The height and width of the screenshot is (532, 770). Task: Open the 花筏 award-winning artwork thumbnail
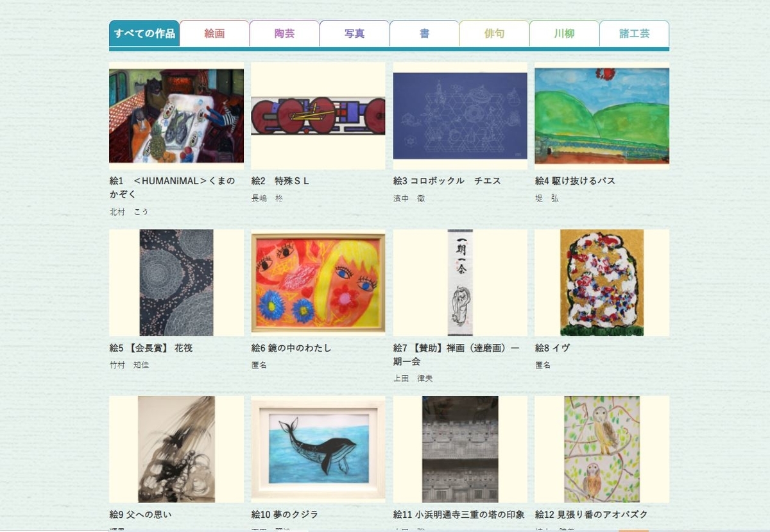[176, 283]
